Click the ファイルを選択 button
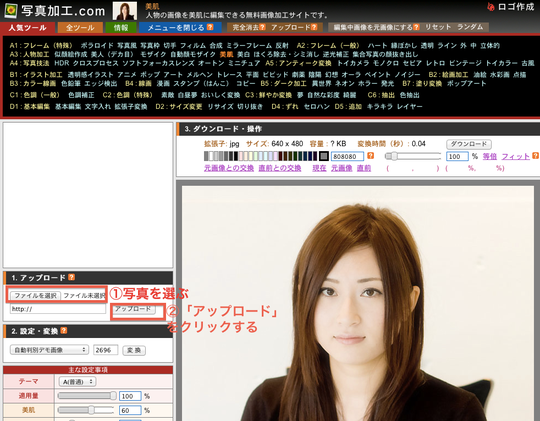 [35, 296]
